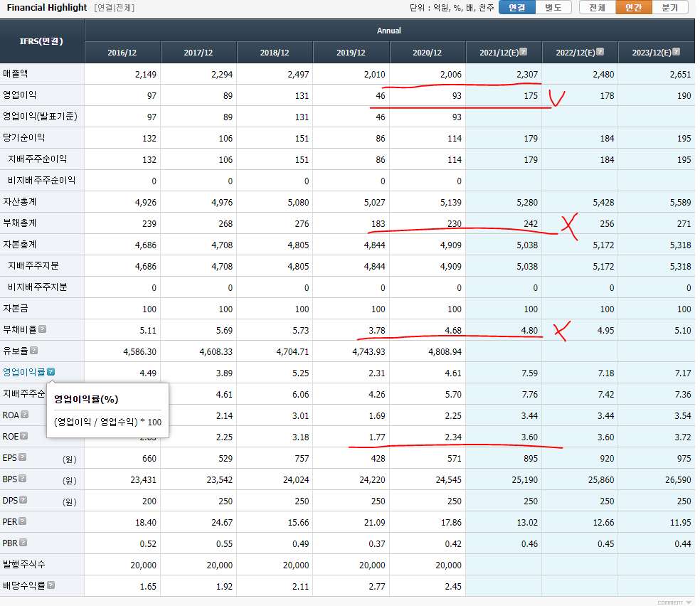Click the 자산총계 row label
The height and width of the screenshot is (606, 700).
(x=20, y=202)
